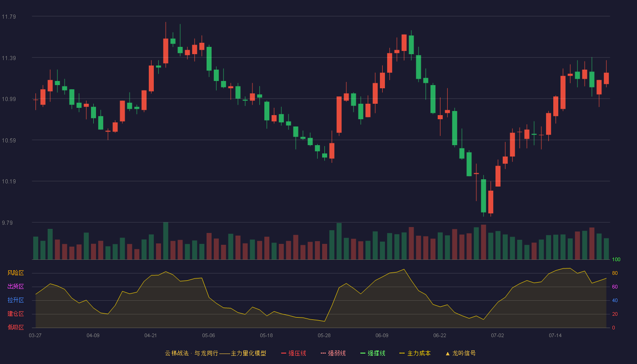Click the yellow triangle 龙吟信号 marker
637x364 pixels.
[x=447, y=353]
